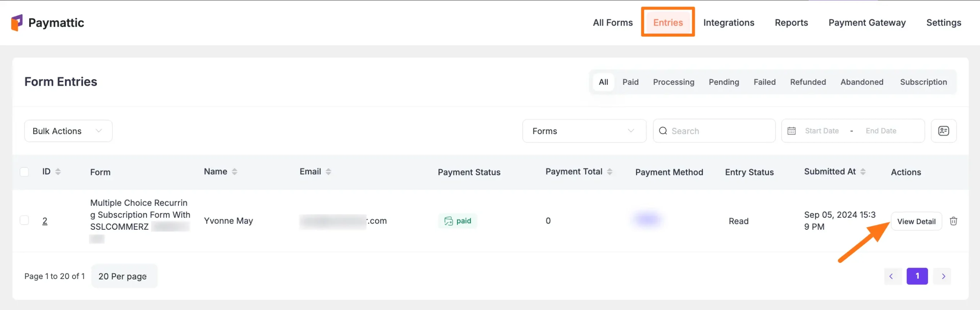The image size is (980, 310).
Task: Delete Yvonne May's entry using trash icon
Action: (x=954, y=221)
